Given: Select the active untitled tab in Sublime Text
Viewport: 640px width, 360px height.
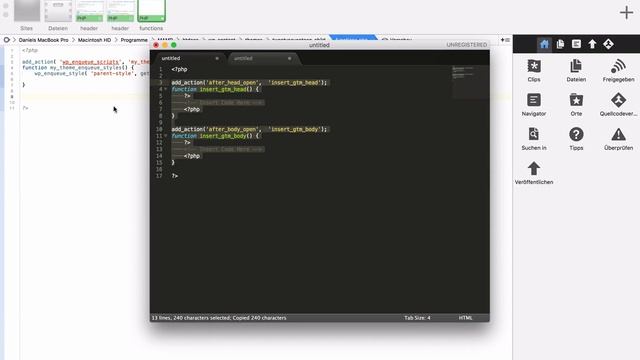Looking at the screenshot, I should pyautogui.click(x=189, y=58).
